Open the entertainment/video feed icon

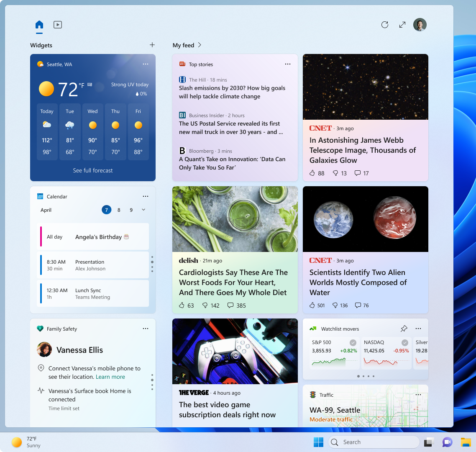pyautogui.click(x=57, y=25)
